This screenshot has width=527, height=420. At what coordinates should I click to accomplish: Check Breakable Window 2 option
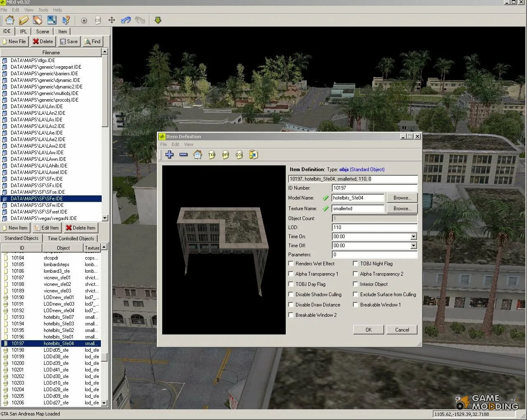click(291, 315)
